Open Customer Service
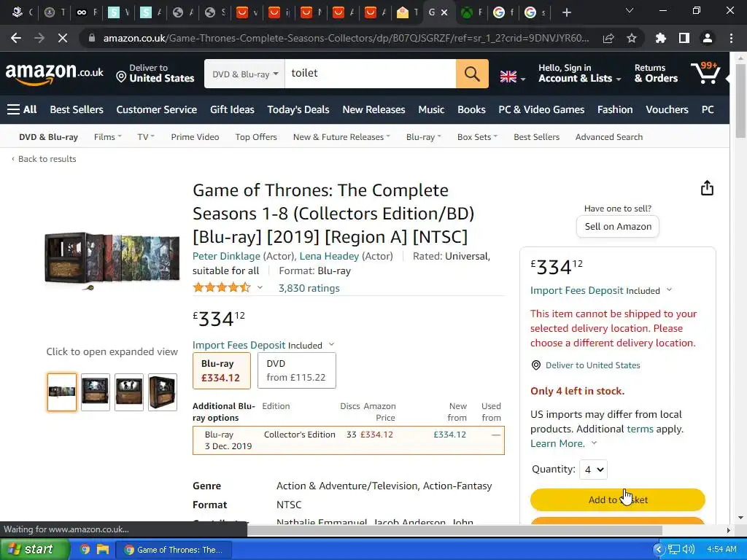This screenshot has width=747, height=560. [157, 109]
